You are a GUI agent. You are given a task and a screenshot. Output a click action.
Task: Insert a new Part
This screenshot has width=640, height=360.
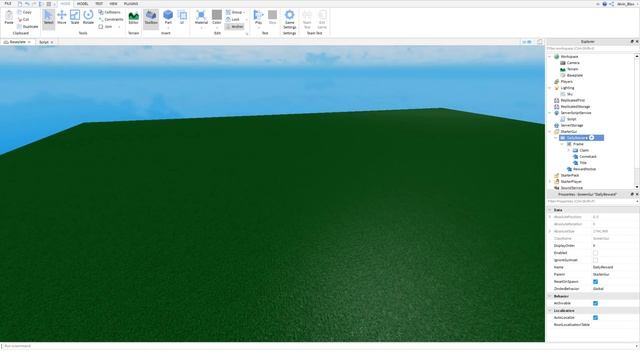168,18
